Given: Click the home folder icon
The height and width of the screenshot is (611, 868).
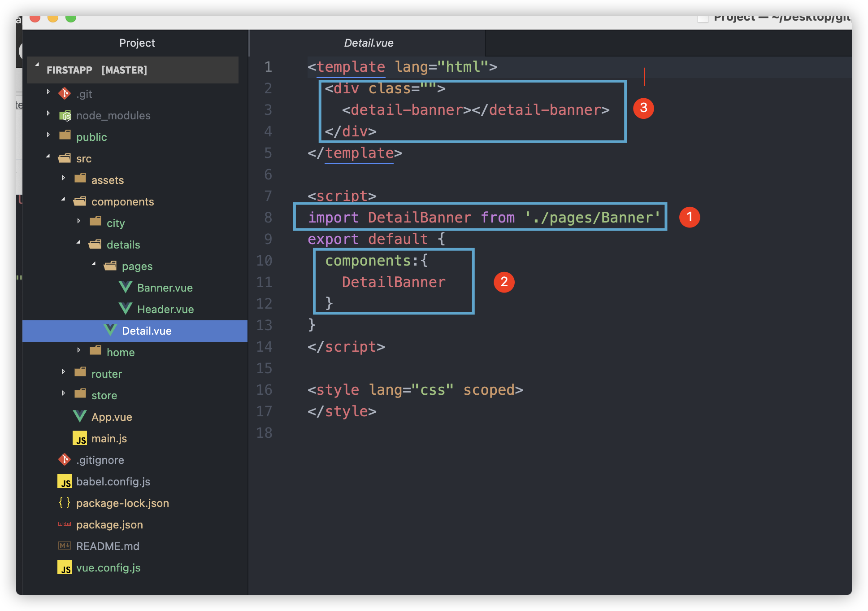Looking at the screenshot, I should pyautogui.click(x=95, y=350).
